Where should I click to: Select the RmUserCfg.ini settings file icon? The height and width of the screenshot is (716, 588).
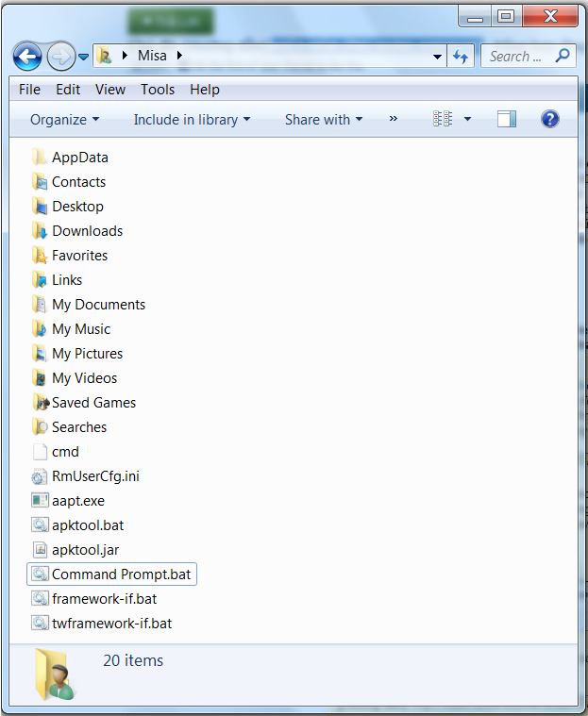tap(40, 476)
